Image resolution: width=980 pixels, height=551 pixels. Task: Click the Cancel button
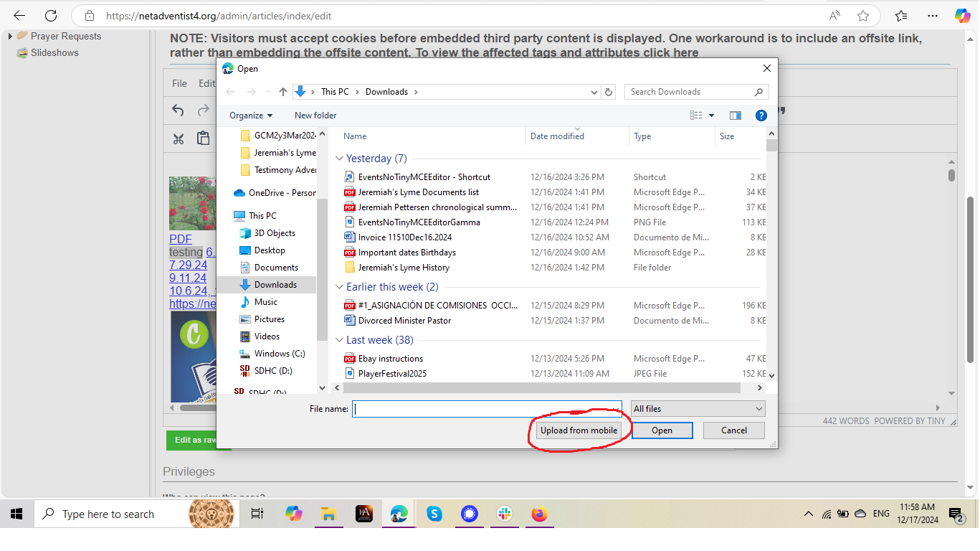[x=733, y=430]
